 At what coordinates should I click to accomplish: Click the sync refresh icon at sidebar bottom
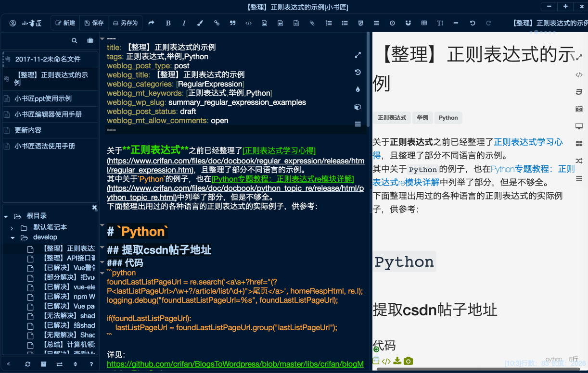(27, 364)
